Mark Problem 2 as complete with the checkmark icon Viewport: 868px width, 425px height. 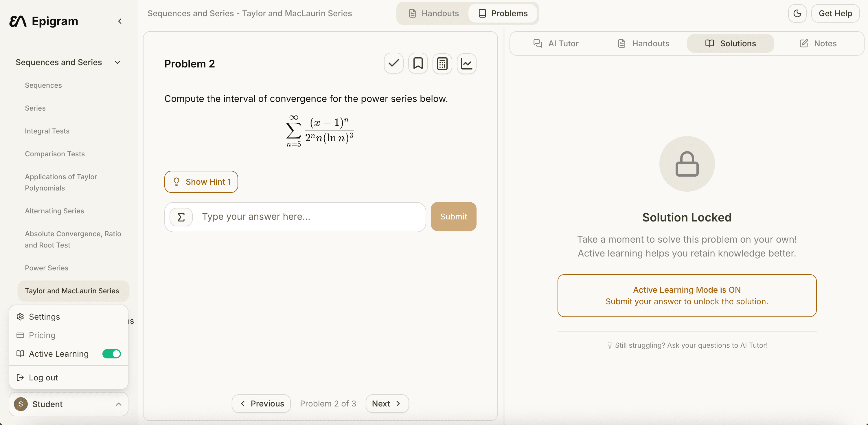tap(393, 63)
